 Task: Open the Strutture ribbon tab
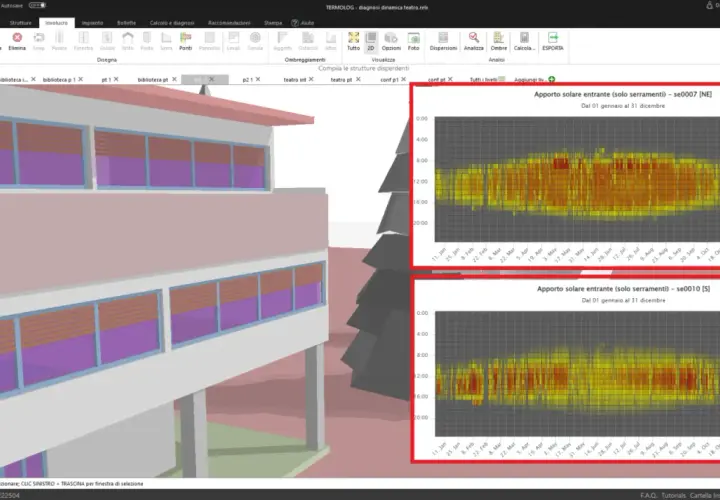(x=21, y=22)
